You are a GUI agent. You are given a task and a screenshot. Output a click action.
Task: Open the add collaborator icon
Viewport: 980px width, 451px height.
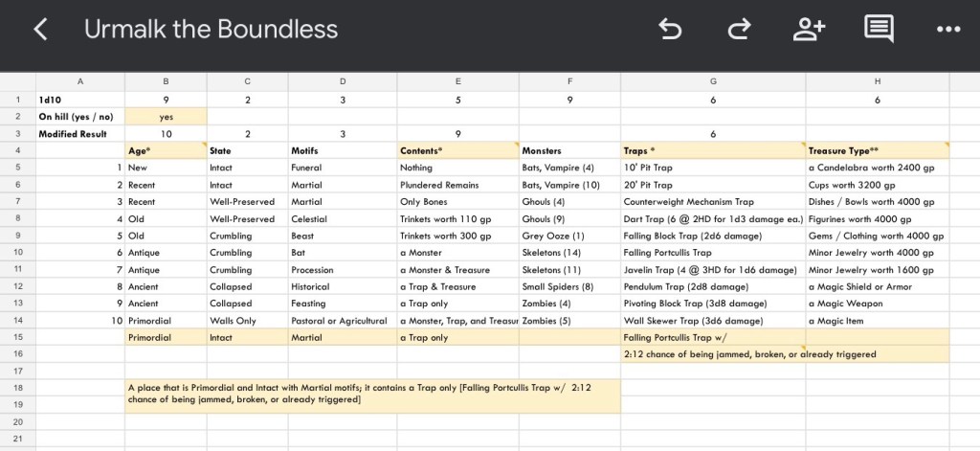pos(809,30)
